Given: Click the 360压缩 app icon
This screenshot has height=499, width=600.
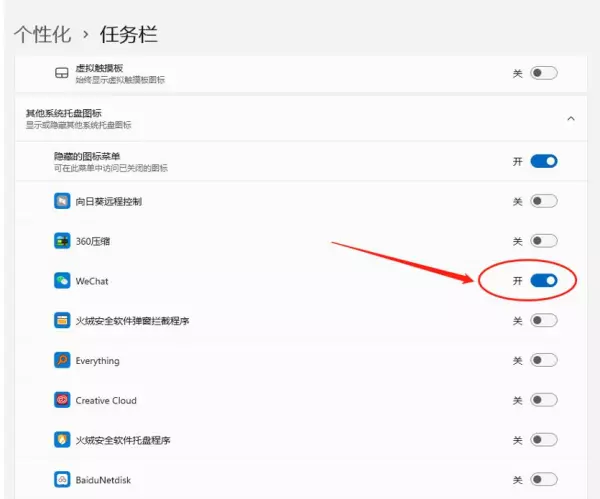Looking at the screenshot, I should tap(62, 241).
